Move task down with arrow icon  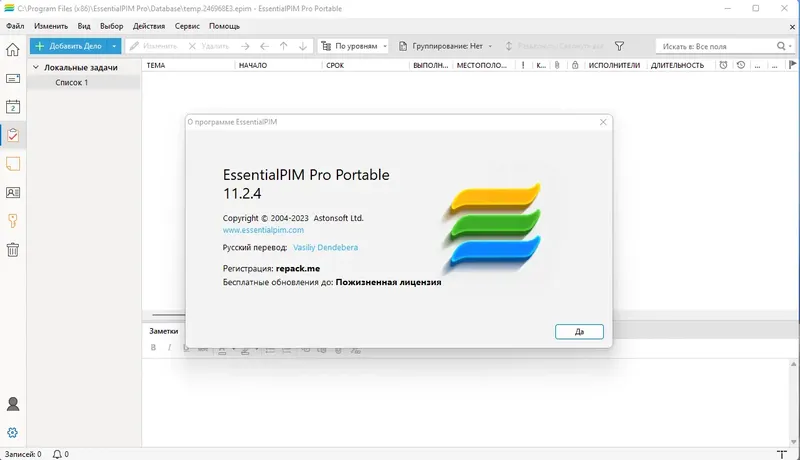[303, 46]
